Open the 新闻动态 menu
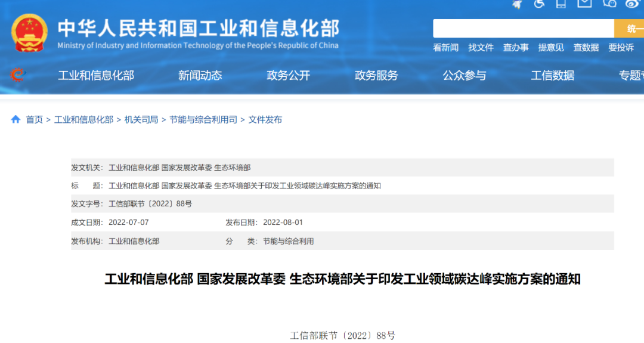 tap(200, 75)
